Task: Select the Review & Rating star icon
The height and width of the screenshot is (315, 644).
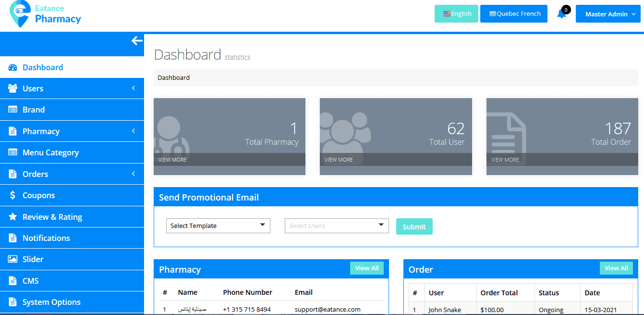Action: click(13, 216)
